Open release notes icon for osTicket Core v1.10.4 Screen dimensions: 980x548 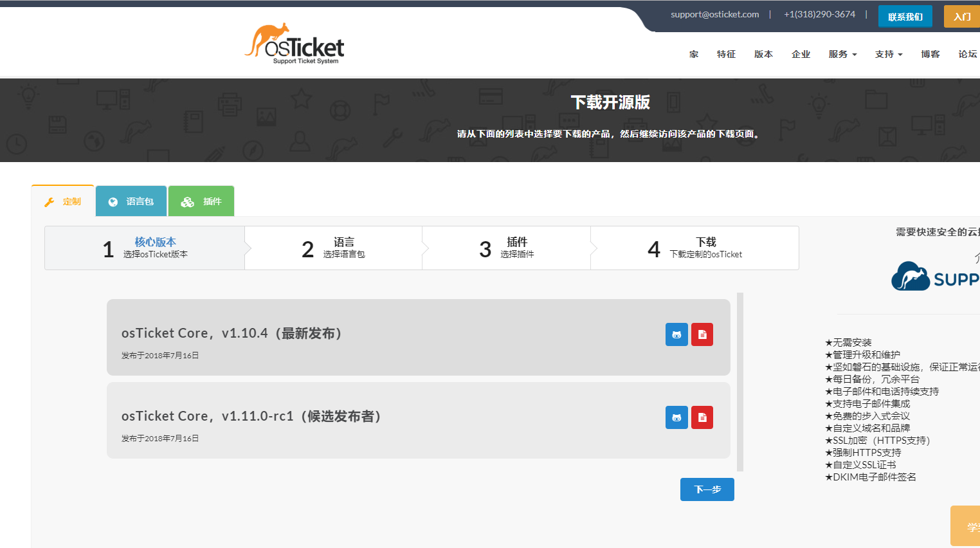click(702, 334)
